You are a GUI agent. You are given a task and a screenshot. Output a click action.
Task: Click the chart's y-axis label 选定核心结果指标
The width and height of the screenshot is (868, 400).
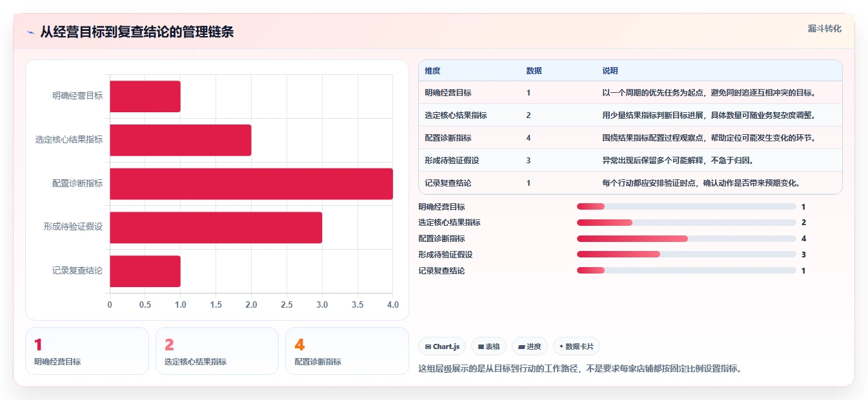pyautogui.click(x=69, y=140)
